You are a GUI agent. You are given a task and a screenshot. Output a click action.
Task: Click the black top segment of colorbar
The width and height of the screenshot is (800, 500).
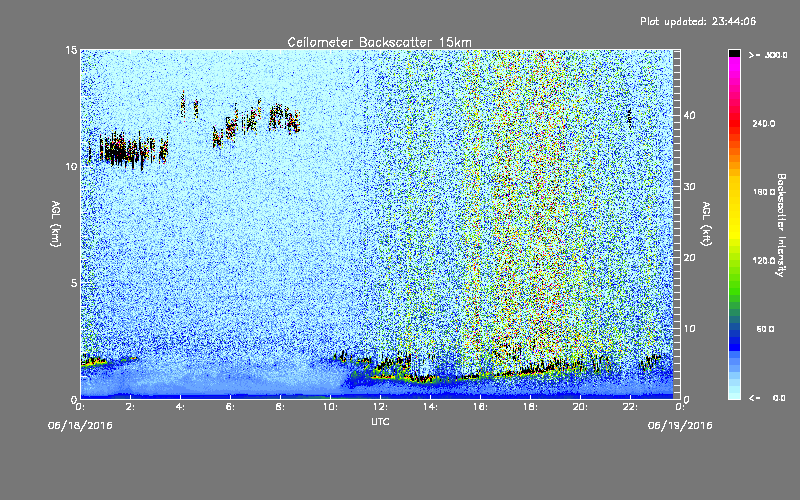pyautogui.click(x=734, y=53)
